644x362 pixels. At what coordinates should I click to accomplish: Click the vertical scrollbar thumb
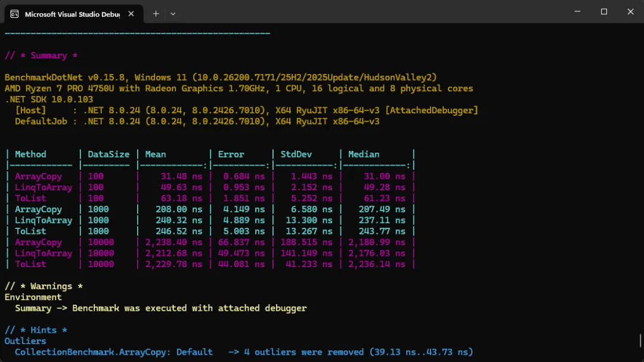(x=640, y=340)
